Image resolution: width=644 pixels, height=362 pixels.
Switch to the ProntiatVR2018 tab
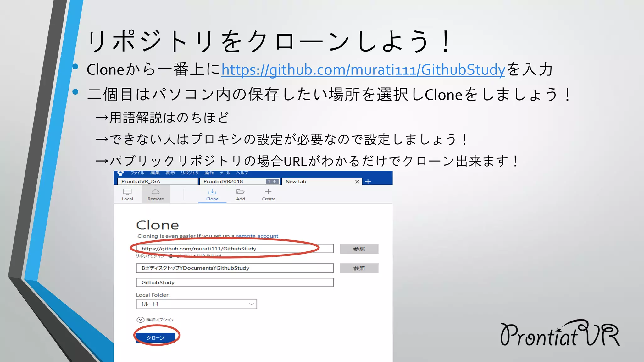240,181
